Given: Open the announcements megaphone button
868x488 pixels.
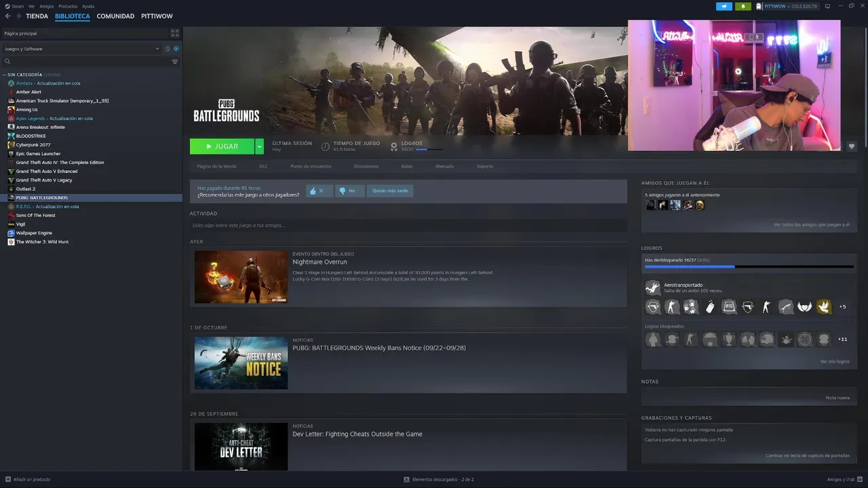Looking at the screenshot, I should tap(724, 6).
